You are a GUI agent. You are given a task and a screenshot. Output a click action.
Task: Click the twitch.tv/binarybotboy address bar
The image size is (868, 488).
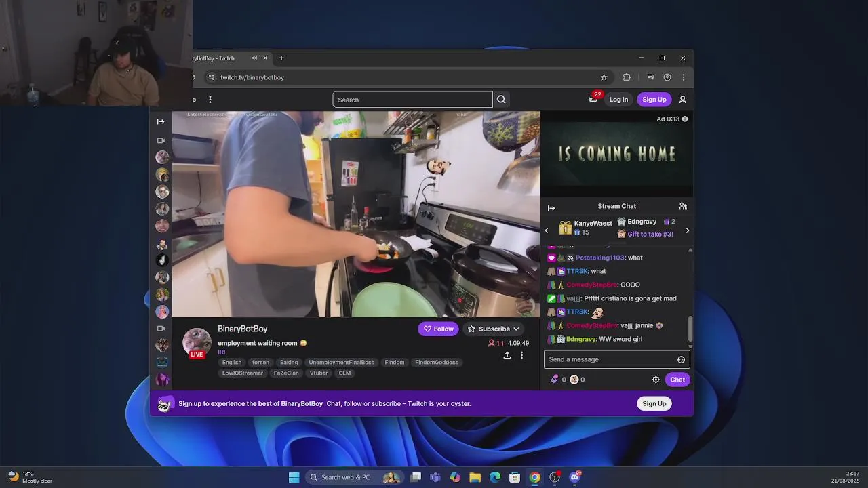point(252,77)
